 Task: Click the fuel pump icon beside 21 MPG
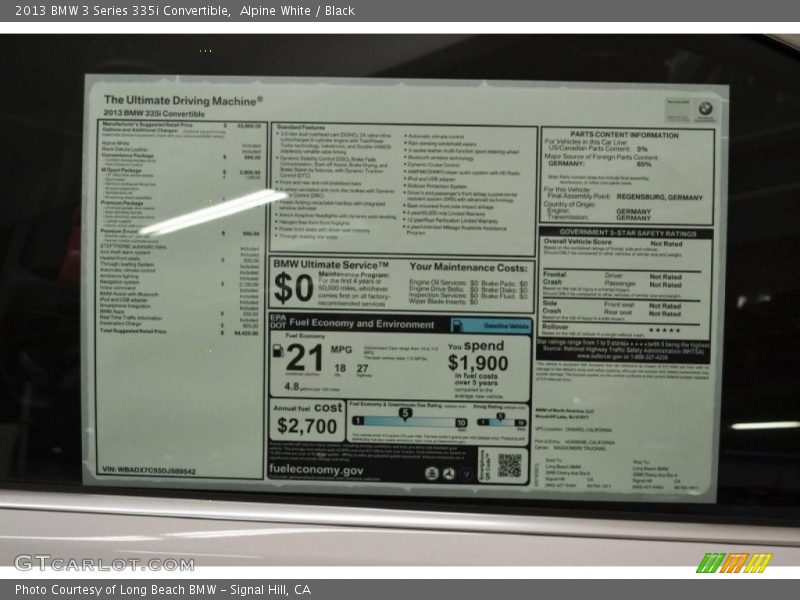point(278,351)
